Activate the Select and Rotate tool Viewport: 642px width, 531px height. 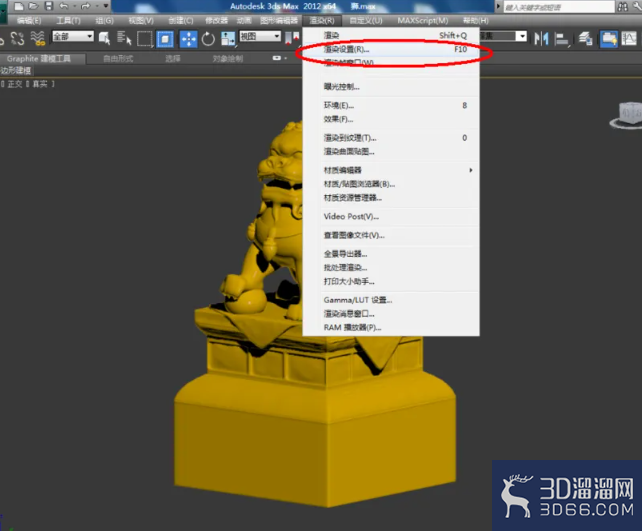[x=208, y=39]
